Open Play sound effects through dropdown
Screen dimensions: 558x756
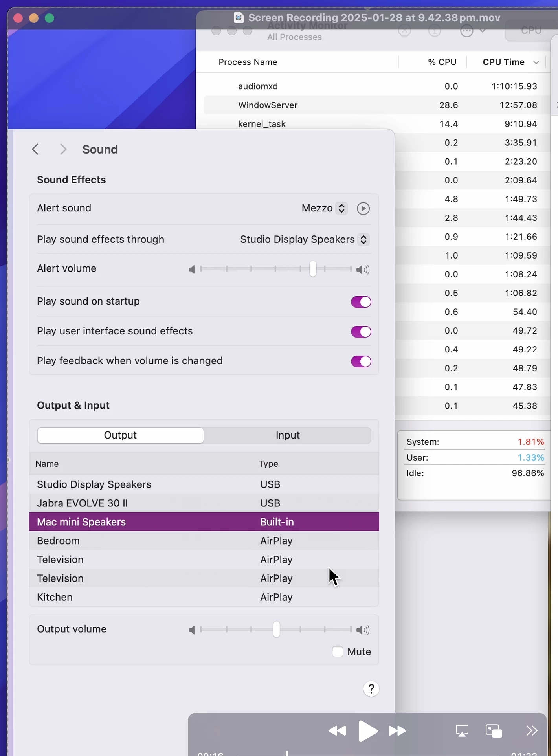(305, 239)
